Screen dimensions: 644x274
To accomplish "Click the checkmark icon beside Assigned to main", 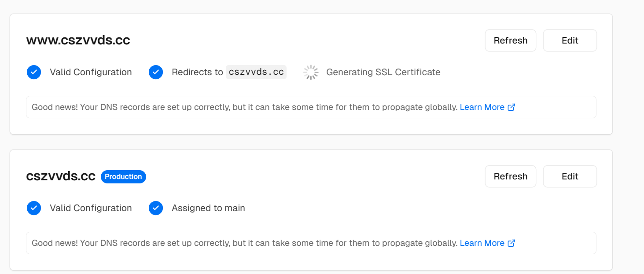I will tap(156, 208).
